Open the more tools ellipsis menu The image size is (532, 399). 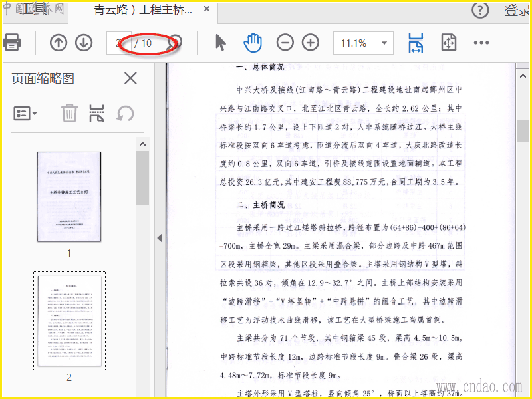click(x=481, y=43)
